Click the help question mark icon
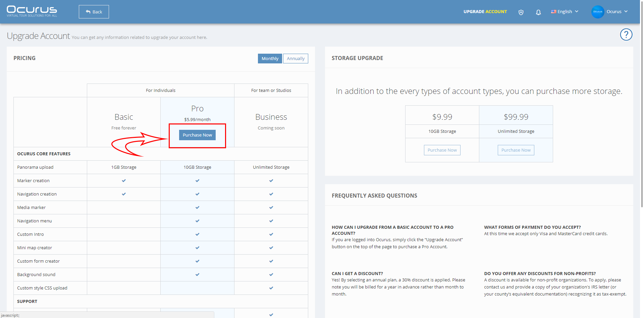The height and width of the screenshot is (318, 644). 626,35
